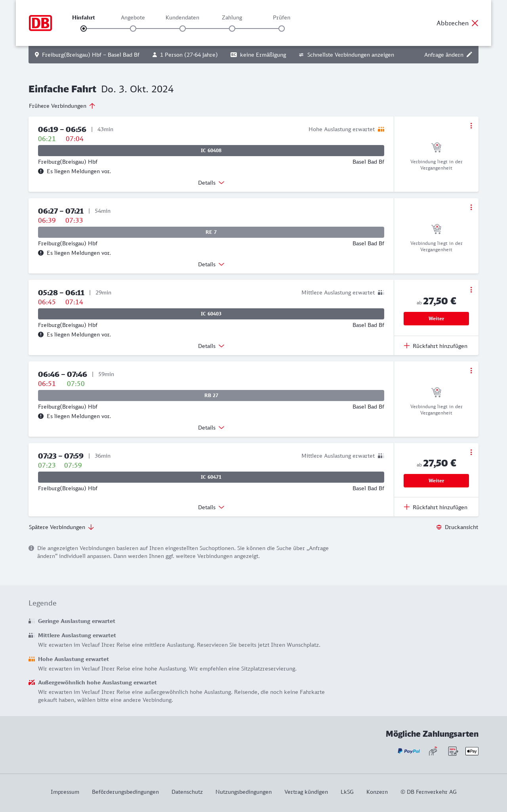This screenshot has width=507, height=812.
Task: Expand Details for the RB 27 connection
Action: click(211, 428)
